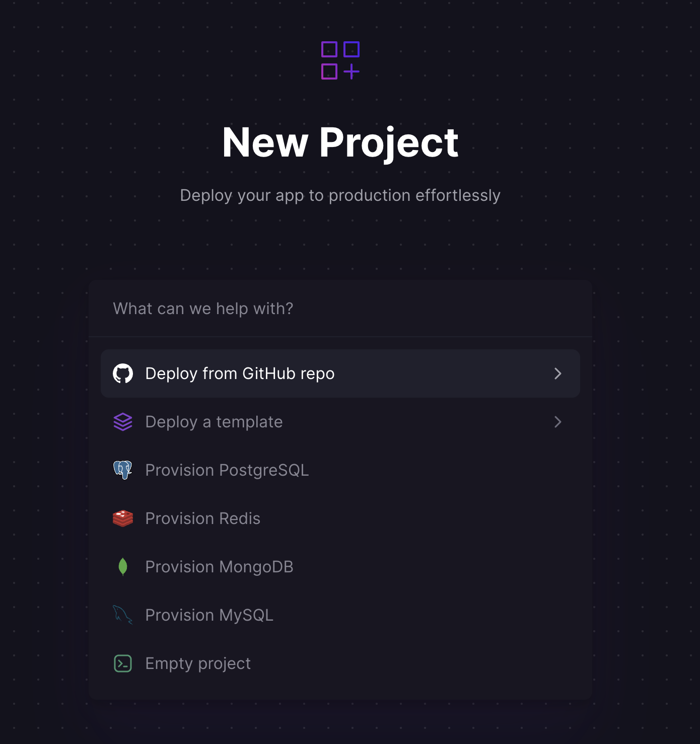Expand the Deploy a template chevron
Screen dimensions: 700x744
point(557,422)
